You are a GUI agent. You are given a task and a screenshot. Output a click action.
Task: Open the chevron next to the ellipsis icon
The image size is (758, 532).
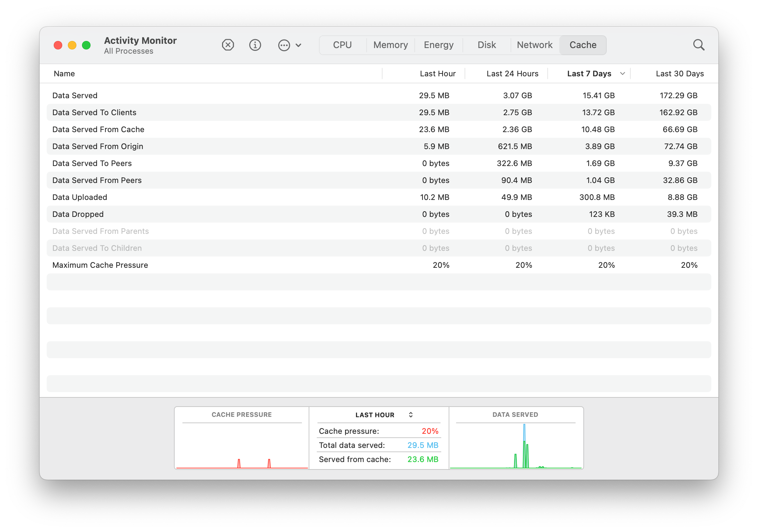(299, 45)
